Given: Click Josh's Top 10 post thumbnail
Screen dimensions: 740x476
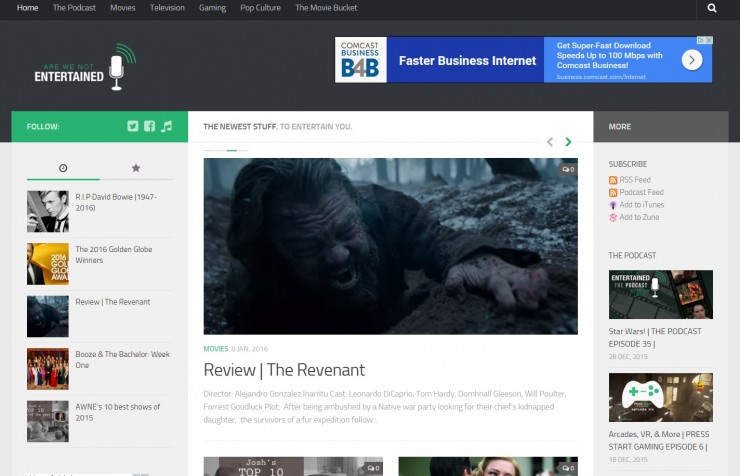Looking at the screenshot, I should pyautogui.click(x=293, y=466).
